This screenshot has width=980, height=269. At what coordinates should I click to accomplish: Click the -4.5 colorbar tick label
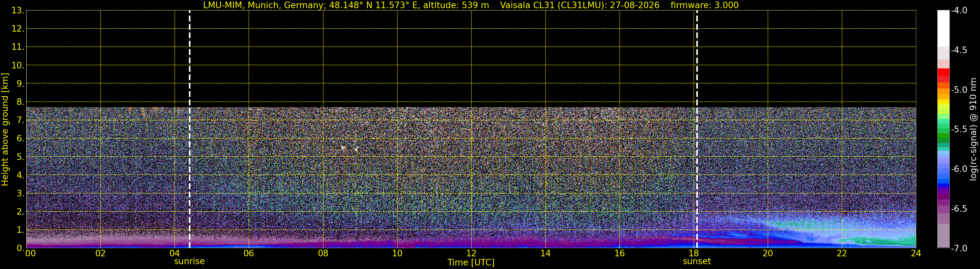[x=959, y=50]
